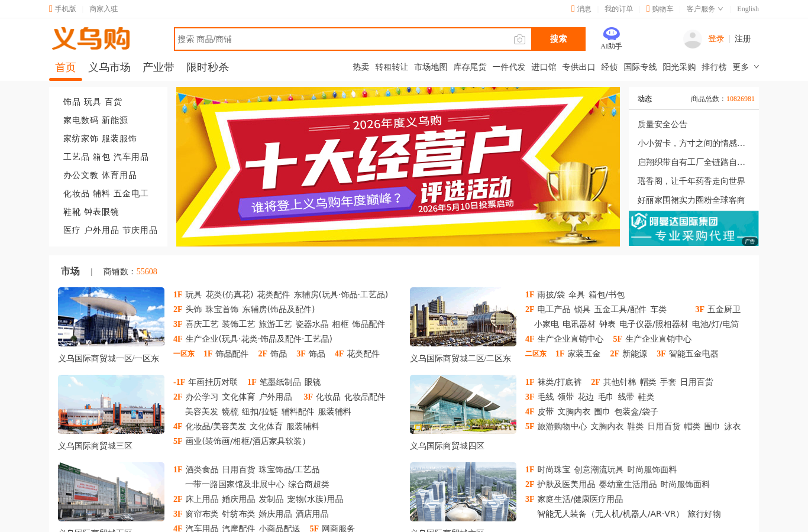Screen dimensions: 808x532
Task: Click the product total 10826981
Action: 741,99
